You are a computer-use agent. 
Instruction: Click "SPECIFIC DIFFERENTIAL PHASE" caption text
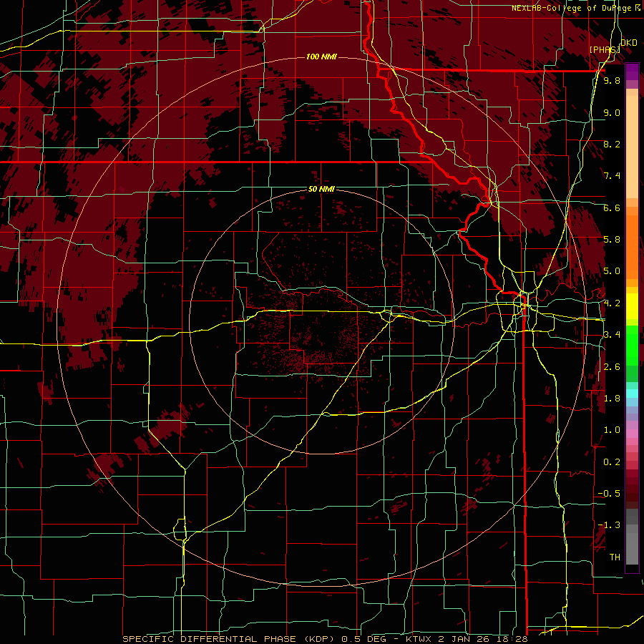tap(209, 639)
